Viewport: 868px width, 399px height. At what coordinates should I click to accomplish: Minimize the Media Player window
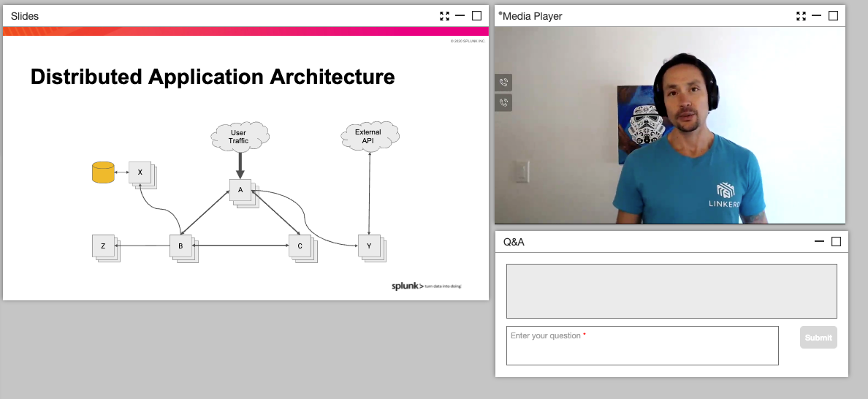click(x=817, y=15)
